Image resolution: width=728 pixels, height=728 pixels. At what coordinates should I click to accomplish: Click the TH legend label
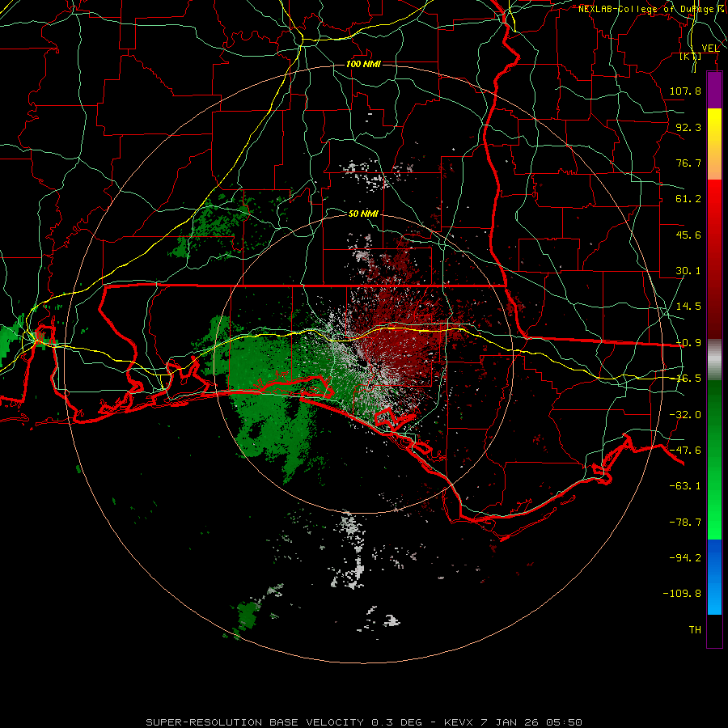click(695, 630)
